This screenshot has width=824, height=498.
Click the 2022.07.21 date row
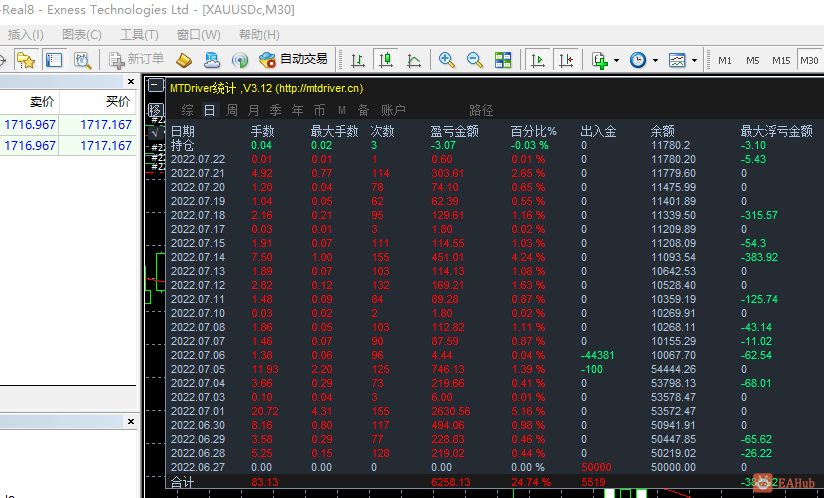tap(198, 173)
